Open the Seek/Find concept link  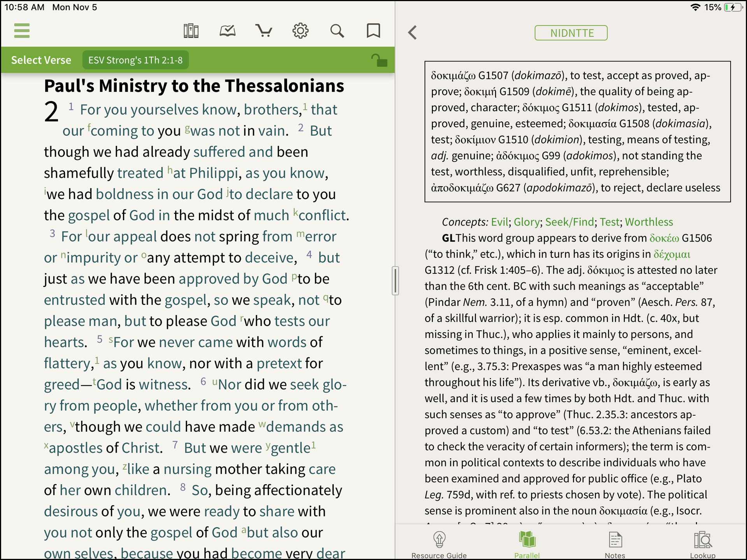click(570, 222)
